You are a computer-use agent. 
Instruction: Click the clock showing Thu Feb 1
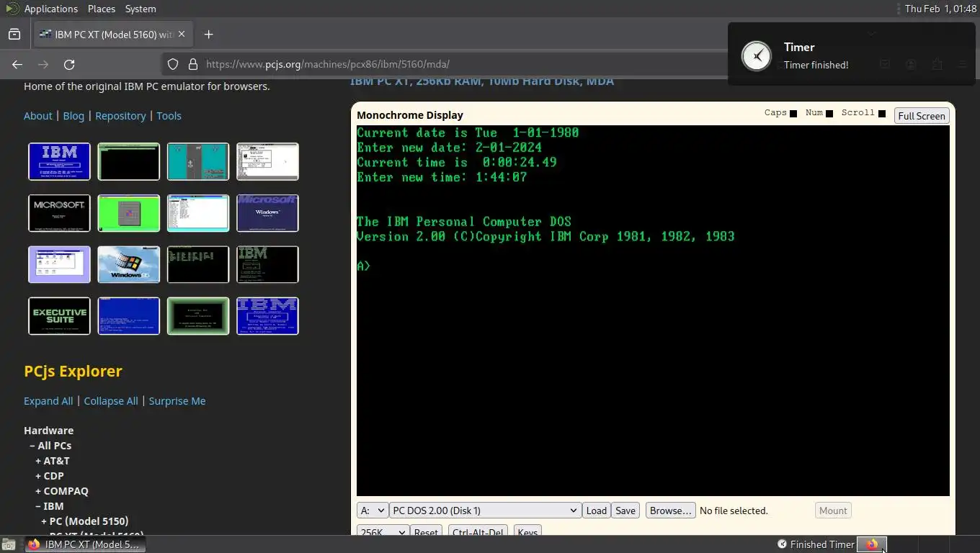pyautogui.click(x=940, y=9)
